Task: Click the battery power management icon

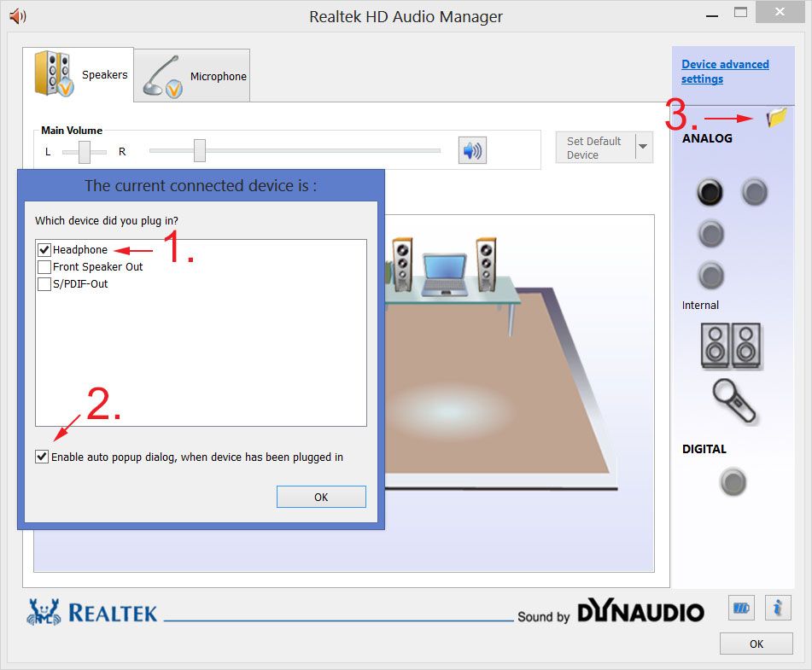Action: 740,608
